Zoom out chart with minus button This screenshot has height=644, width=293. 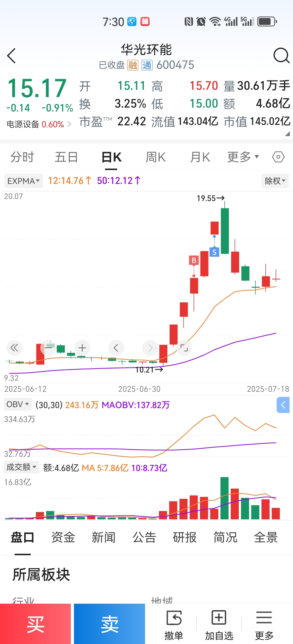pyautogui.click(x=48, y=348)
